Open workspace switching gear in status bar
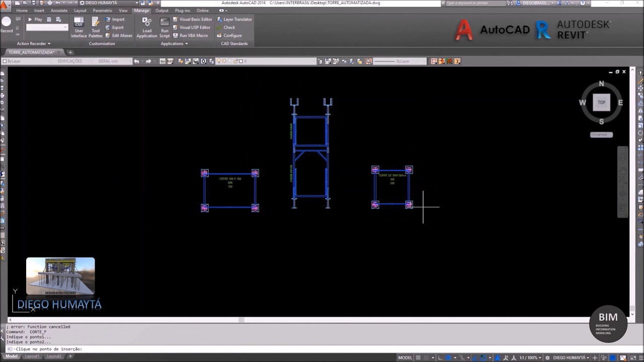 [547, 358]
